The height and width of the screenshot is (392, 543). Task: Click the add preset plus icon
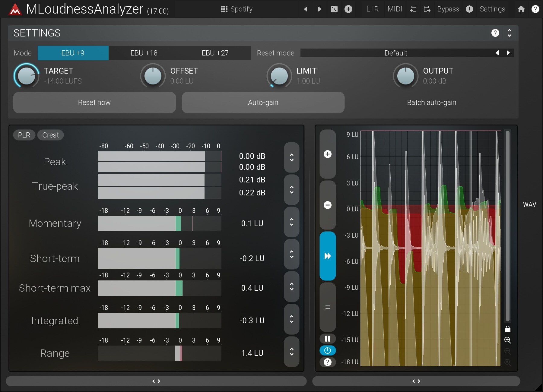point(348,9)
